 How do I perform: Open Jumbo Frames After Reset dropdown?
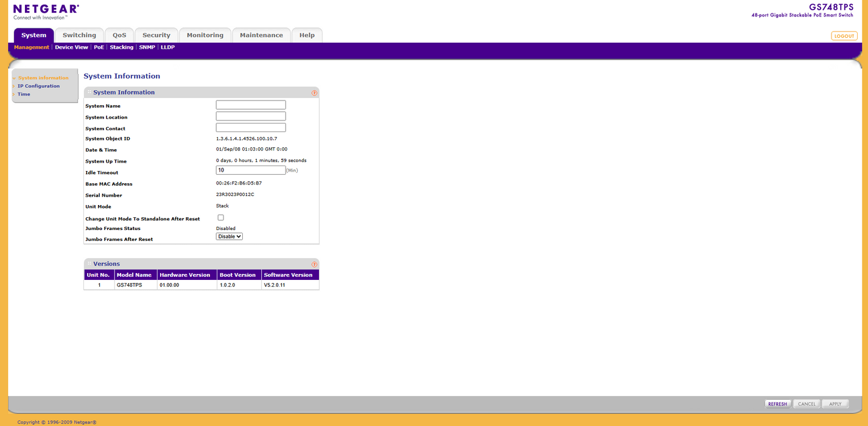[229, 236]
